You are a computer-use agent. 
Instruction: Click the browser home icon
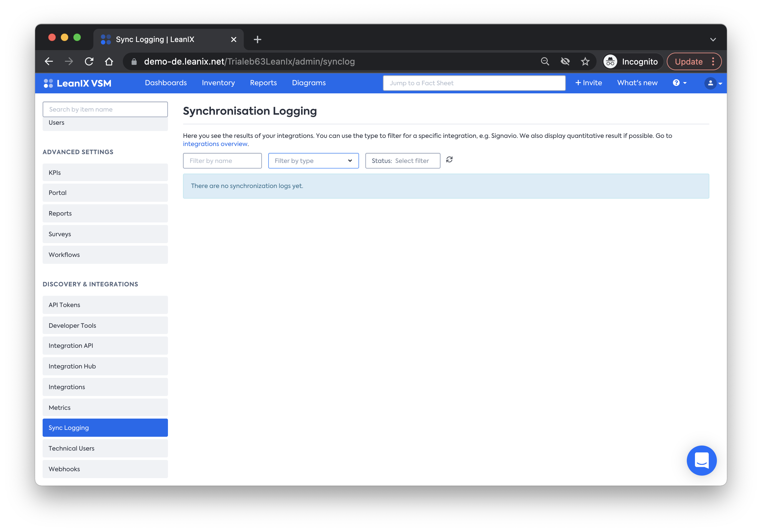click(x=109, y=61)
